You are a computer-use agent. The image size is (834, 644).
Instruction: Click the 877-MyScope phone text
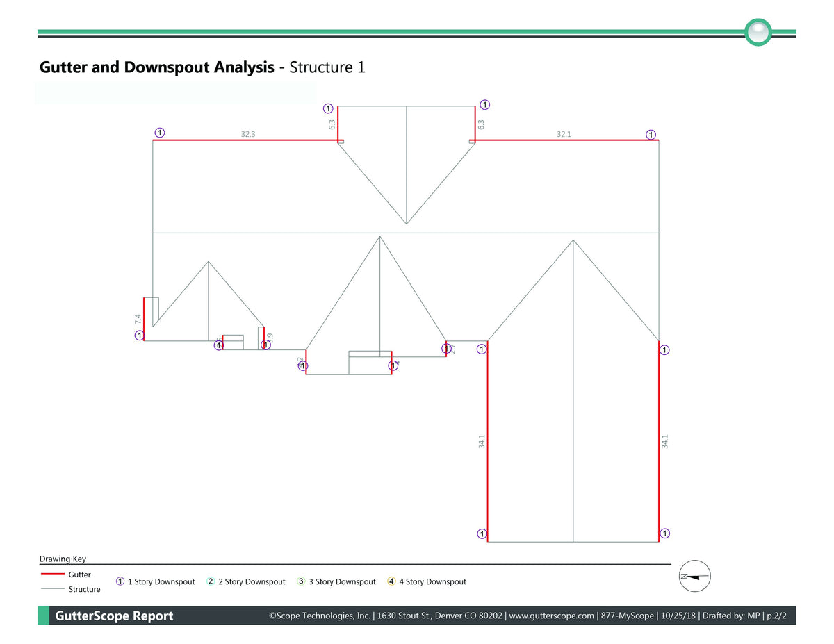[x=628, y=616]
